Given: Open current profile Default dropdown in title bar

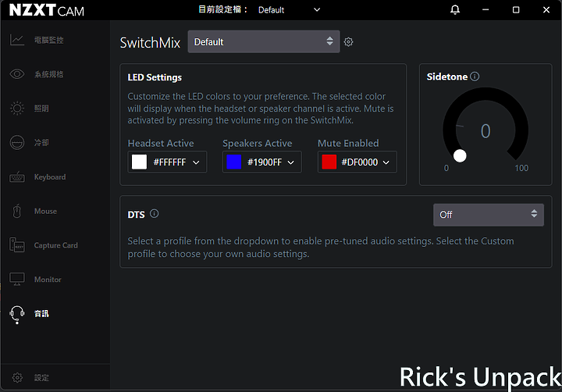Looking at the screenshot, I should (289, 9).
